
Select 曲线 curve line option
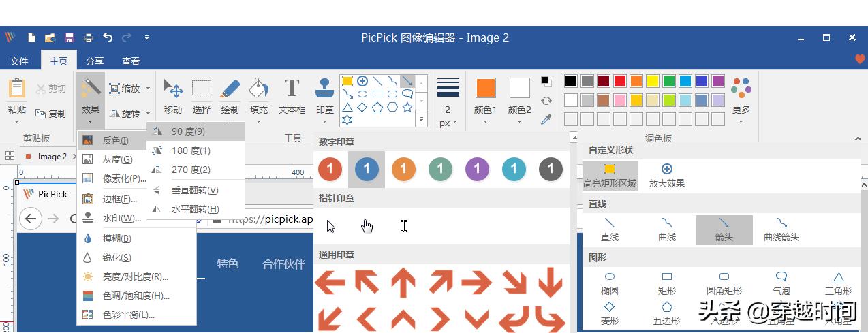667,229
